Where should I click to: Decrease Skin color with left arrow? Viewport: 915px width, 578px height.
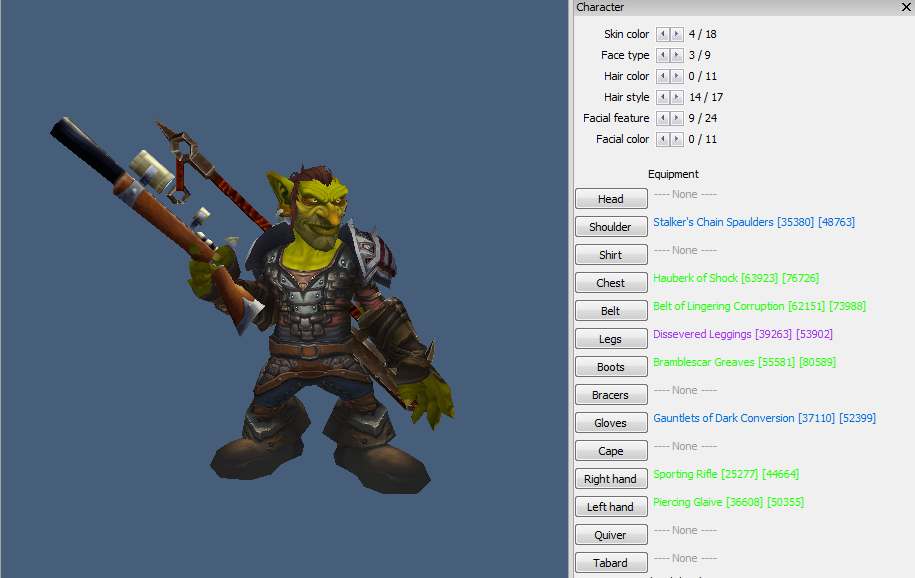click(x=662, y=34)
